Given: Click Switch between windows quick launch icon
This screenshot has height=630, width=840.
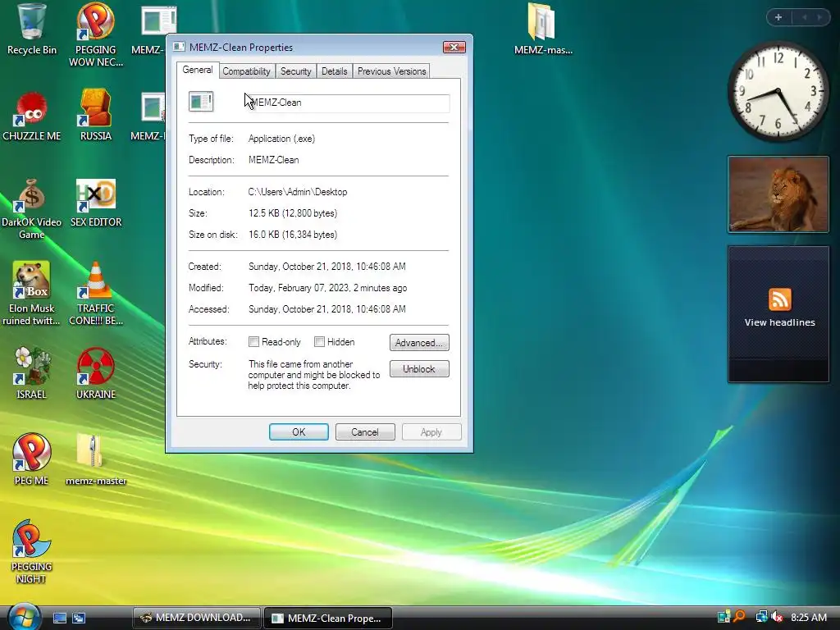Looking at the screenshot, I should (79, 619).
